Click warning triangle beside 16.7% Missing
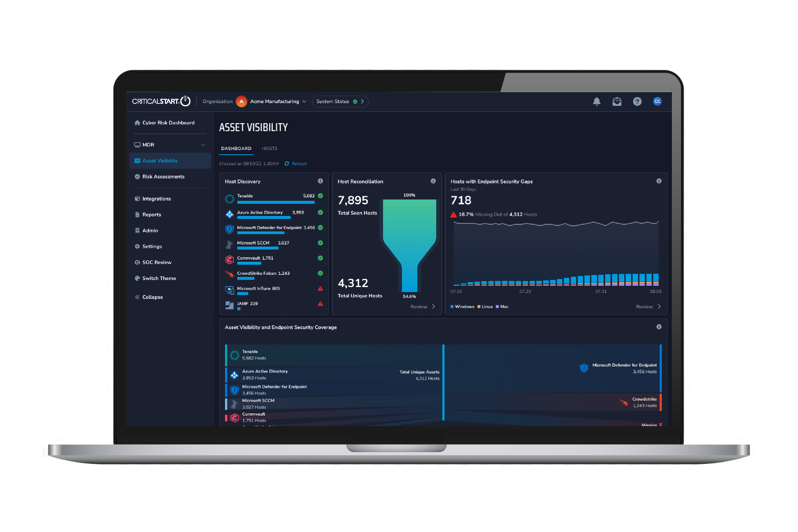 [x=454, y=214]
